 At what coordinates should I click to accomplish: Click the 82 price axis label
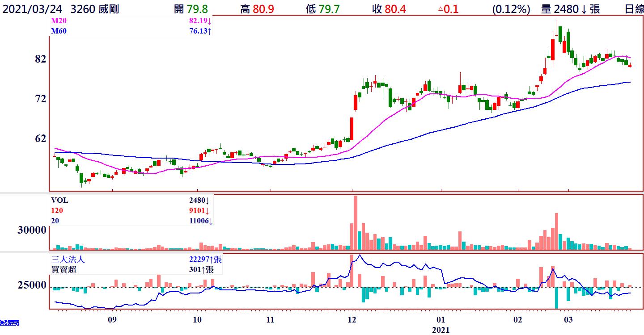pyautogui.click(x=41, y=59)
